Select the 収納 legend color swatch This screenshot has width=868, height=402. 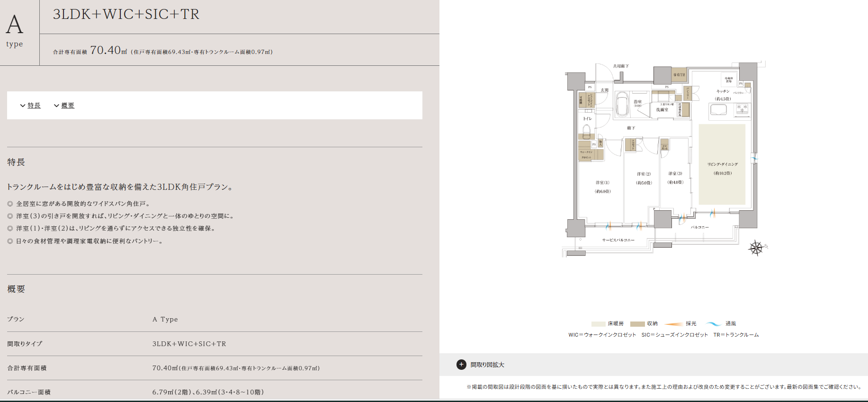click(637, 324)
